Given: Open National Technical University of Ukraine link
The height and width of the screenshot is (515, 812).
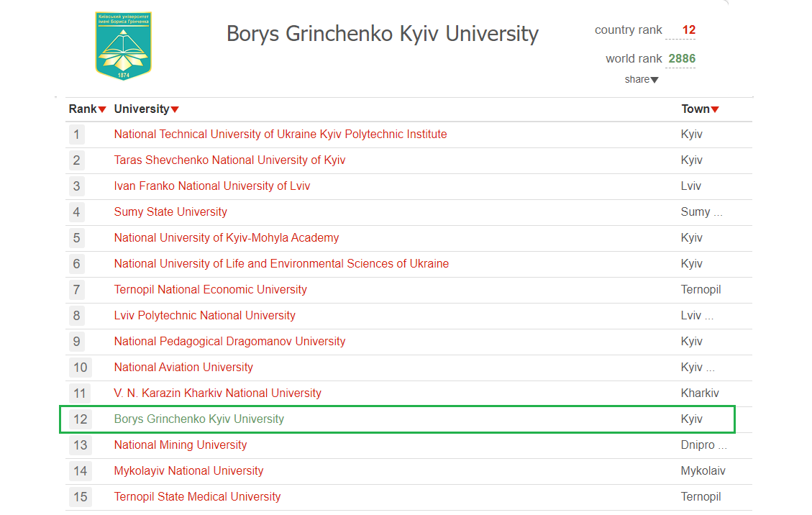Looking at the screenshot, I should click(x=280, y=135).
